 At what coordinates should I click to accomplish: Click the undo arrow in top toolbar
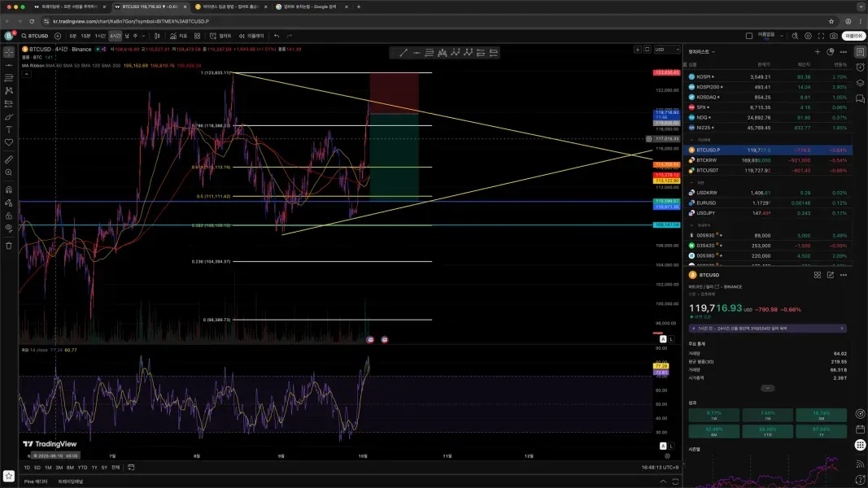coord(277,36)
